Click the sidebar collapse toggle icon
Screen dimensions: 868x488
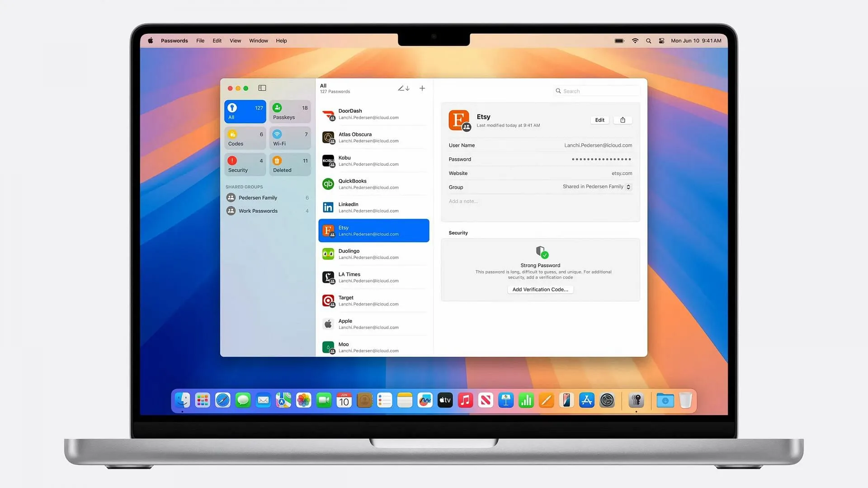262,88
